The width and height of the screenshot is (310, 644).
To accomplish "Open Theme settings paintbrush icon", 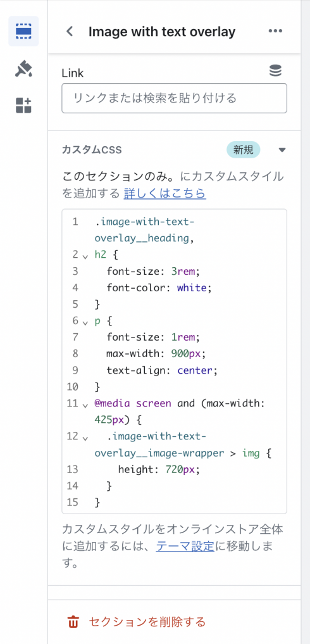I will pos(23,68).
